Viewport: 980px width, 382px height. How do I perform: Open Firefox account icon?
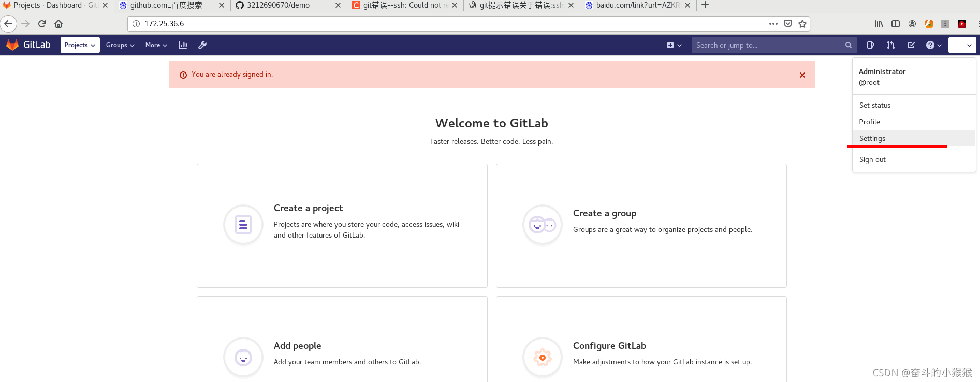912,24
